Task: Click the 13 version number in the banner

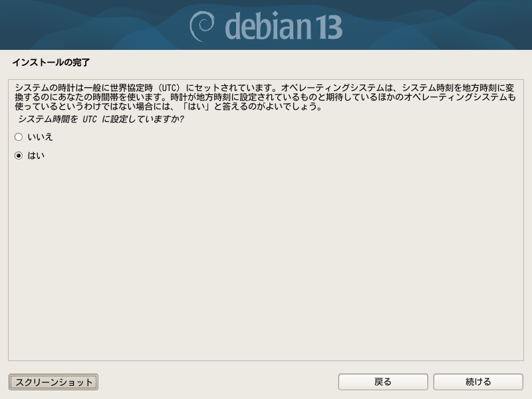Action: pyautogui.click(x=329, y=27)
